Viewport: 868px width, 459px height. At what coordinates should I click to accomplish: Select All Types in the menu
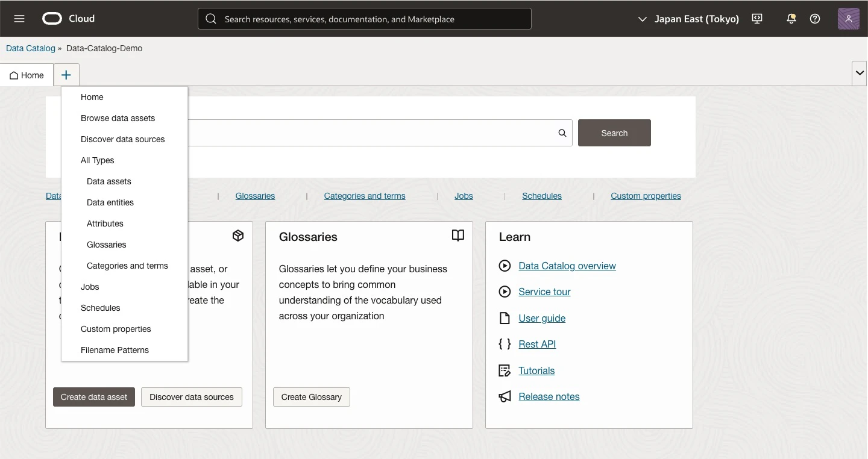(124, 160)
